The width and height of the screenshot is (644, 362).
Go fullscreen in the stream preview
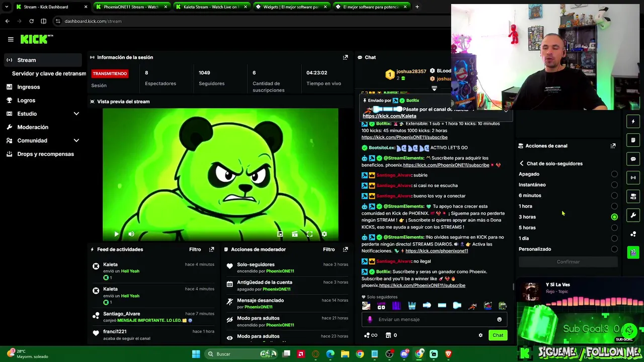click(309, 234)
